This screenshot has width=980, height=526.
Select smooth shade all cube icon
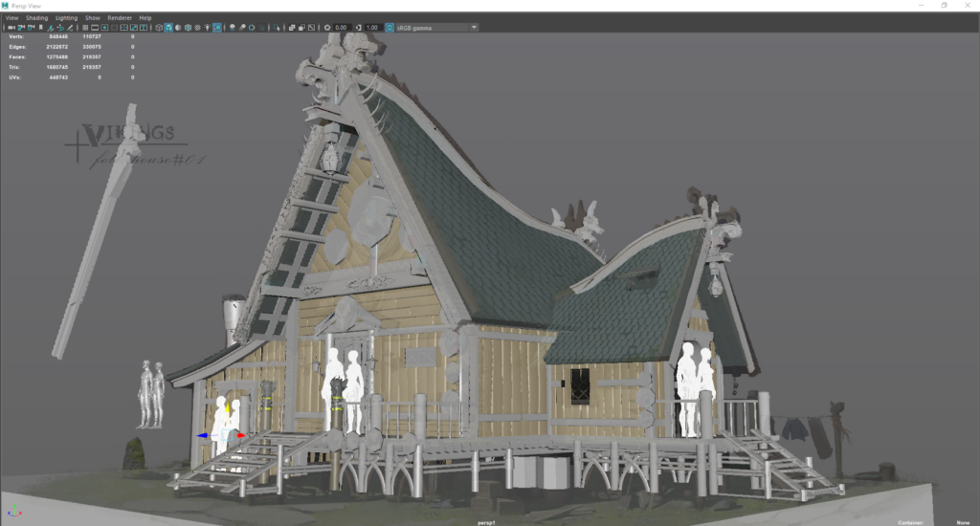click(169, 28)
